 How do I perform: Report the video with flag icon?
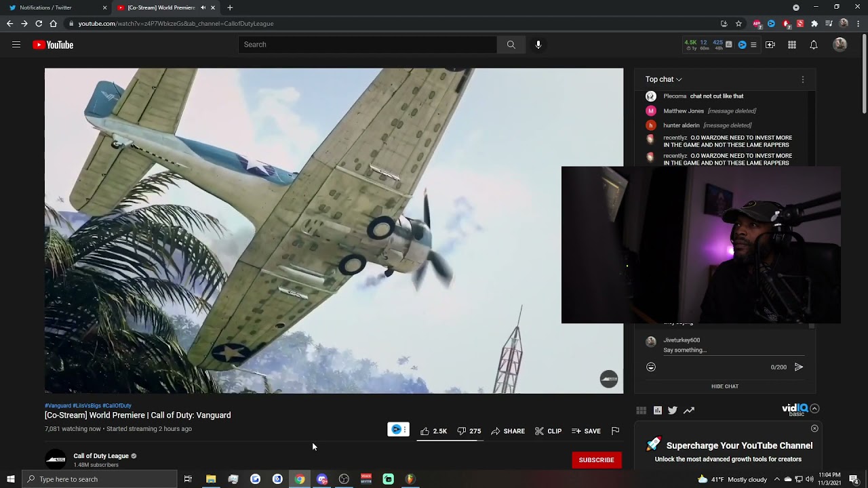point(615,431)
